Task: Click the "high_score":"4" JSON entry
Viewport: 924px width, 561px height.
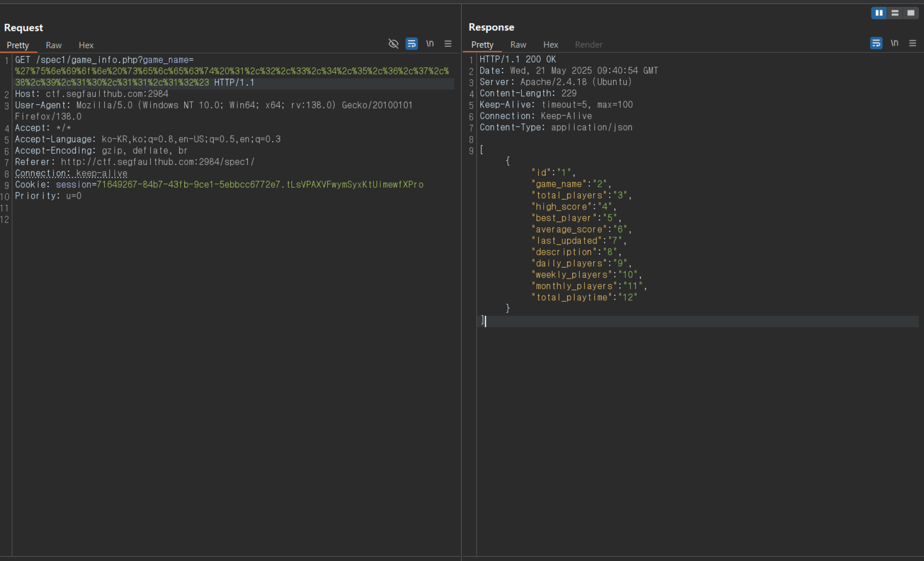Action: pos(574,207)
